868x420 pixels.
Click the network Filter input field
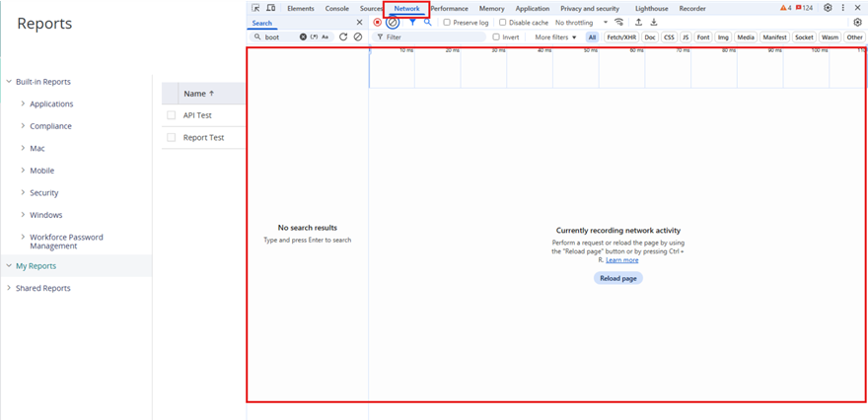pyautogui.click(x=429, y=37)
